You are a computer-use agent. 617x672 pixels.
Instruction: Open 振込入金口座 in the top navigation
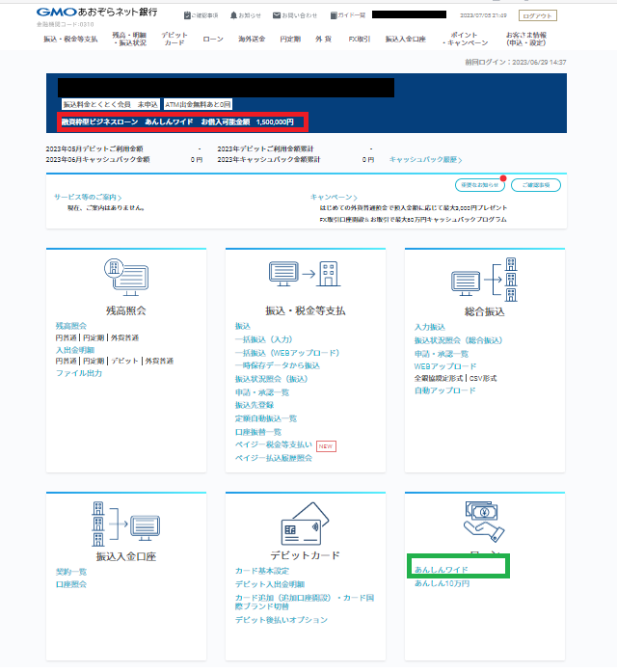(405, 39)
